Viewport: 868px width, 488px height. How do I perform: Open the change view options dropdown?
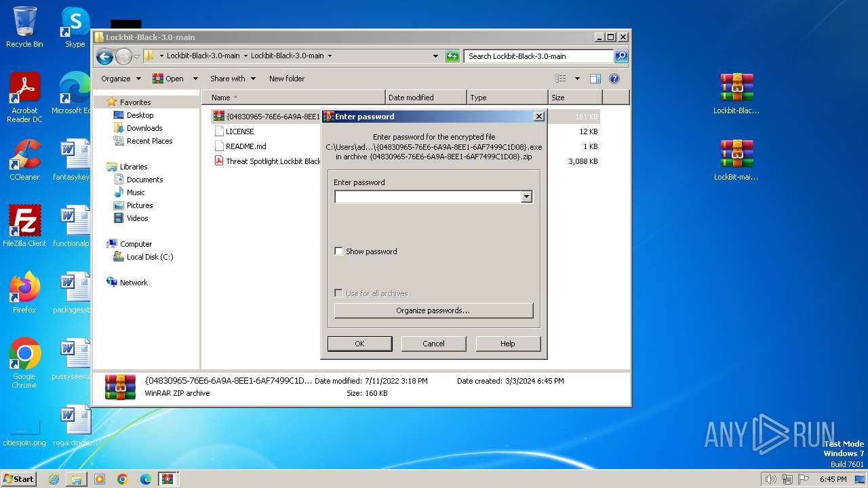point(577,79)
